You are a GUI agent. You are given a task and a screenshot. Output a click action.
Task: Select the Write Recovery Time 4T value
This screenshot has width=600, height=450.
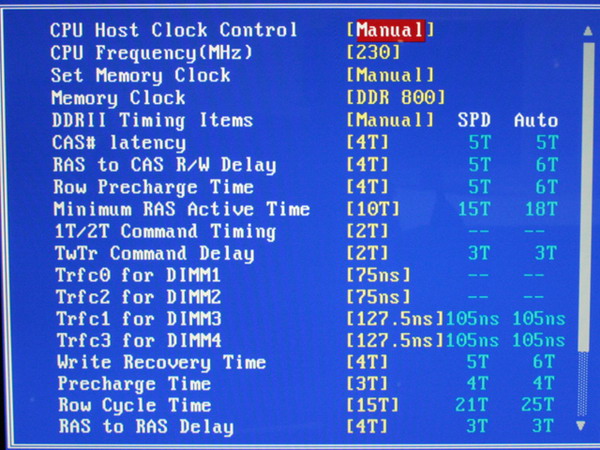(365, 362)
